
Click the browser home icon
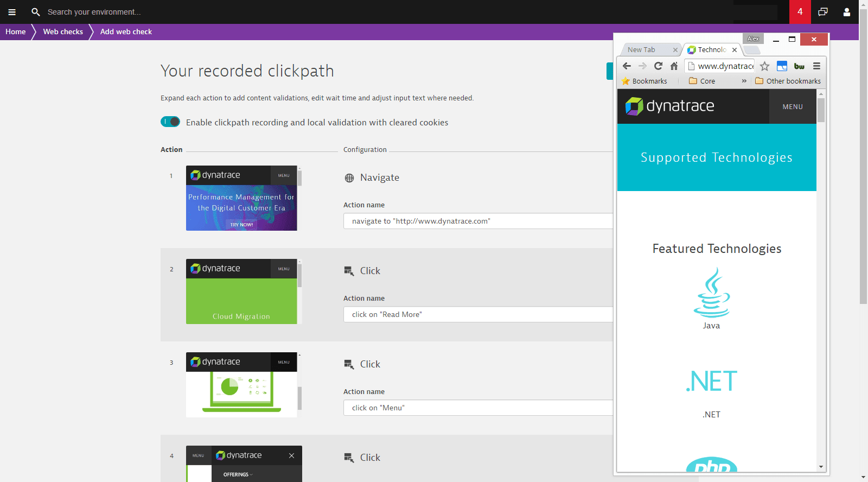click(674, 66)
